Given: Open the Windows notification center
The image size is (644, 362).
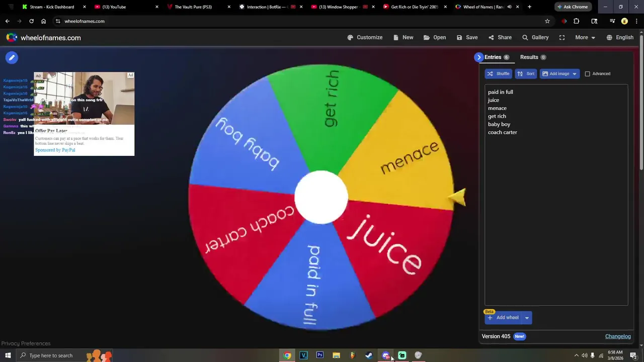Looking at the screenshot, I should click(x=633, y=355).
